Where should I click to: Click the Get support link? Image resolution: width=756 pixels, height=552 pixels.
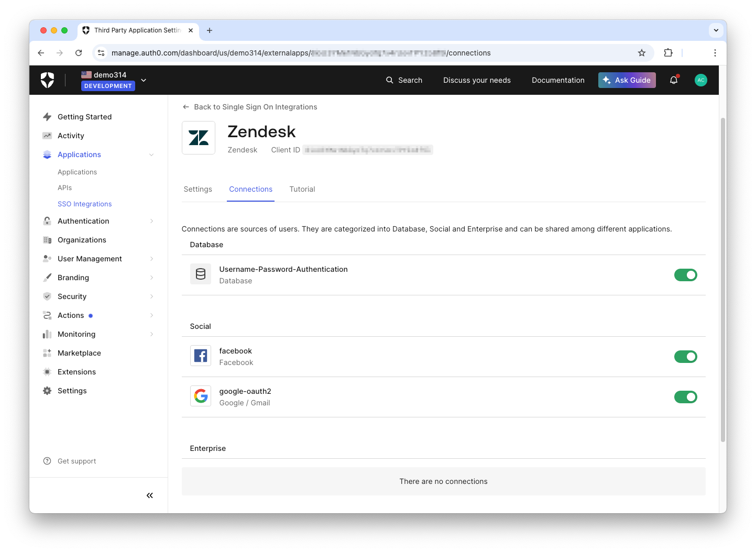77,461
